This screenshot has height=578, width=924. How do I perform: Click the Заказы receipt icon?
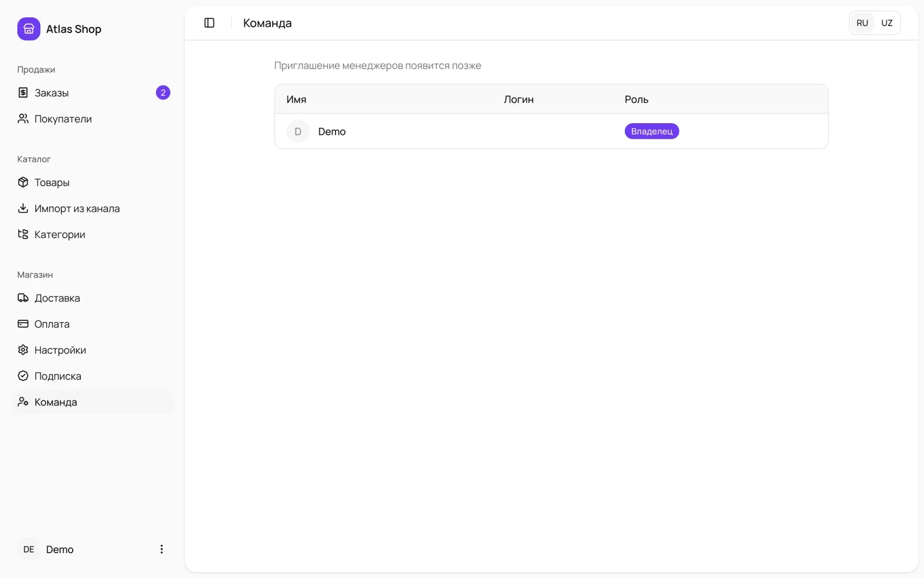click(23, 92)
